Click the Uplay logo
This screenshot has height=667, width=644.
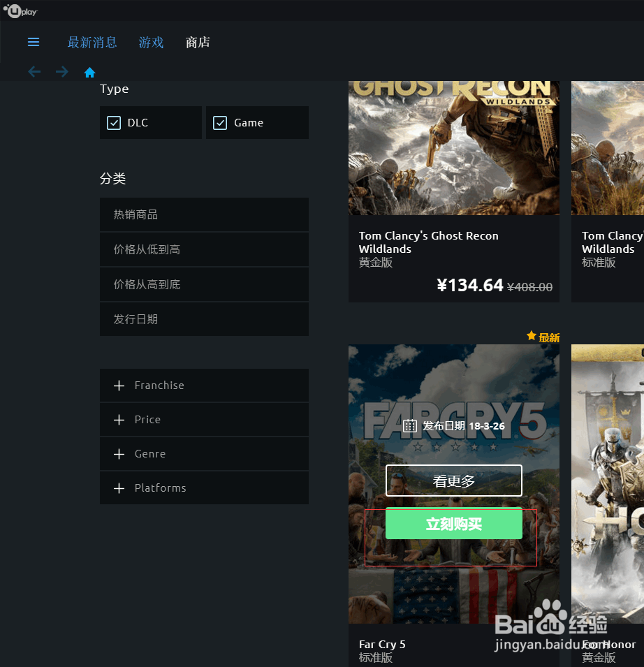(20, 10)
